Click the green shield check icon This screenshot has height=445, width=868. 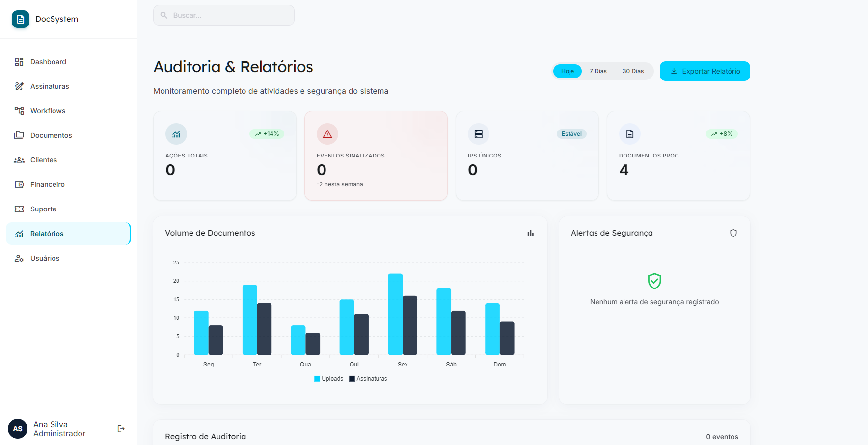654,281
